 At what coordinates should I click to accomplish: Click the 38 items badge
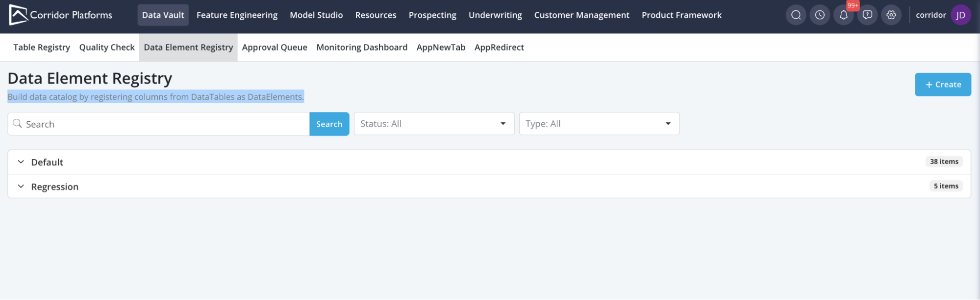coord(944,162)
